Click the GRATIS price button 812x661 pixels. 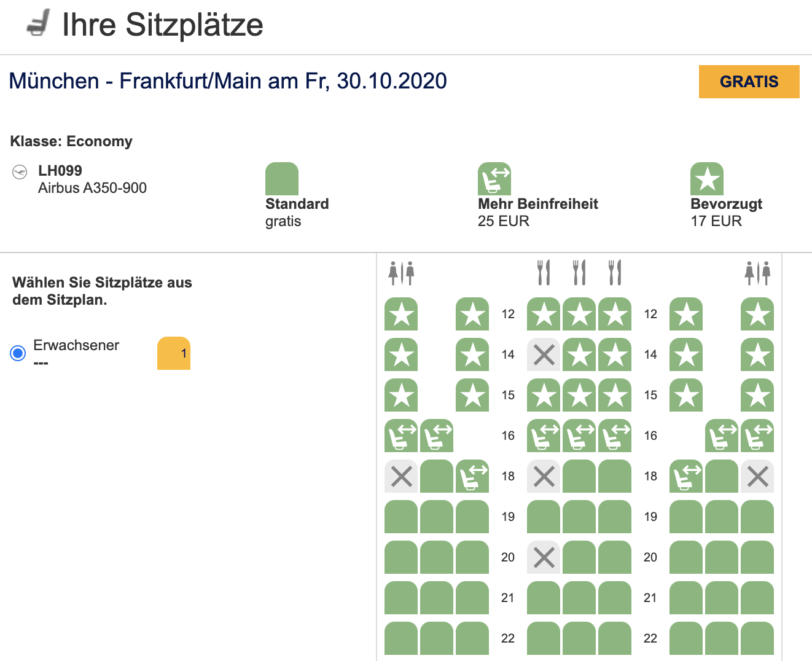pos(749,82)
